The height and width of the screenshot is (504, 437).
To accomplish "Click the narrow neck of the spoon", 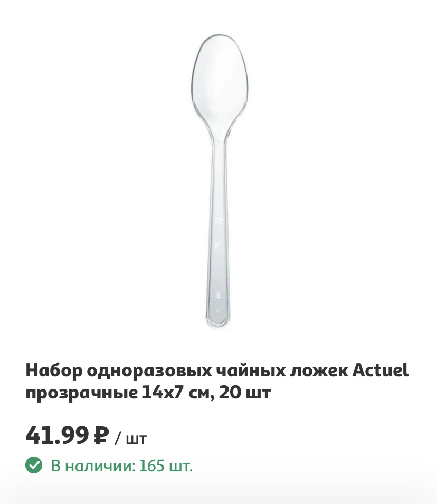I will tap(219, 135).
